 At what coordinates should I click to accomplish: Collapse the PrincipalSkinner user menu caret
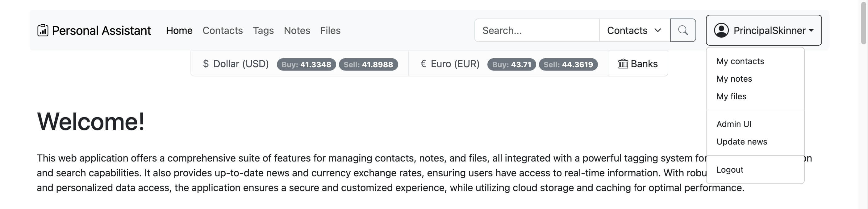coord(811,30)
